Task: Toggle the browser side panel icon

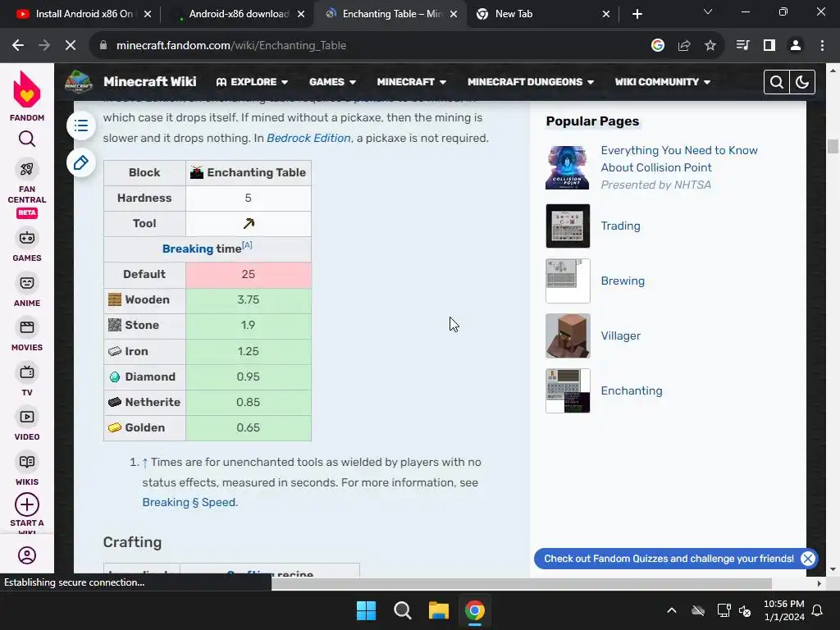Action: pos(769,46)
